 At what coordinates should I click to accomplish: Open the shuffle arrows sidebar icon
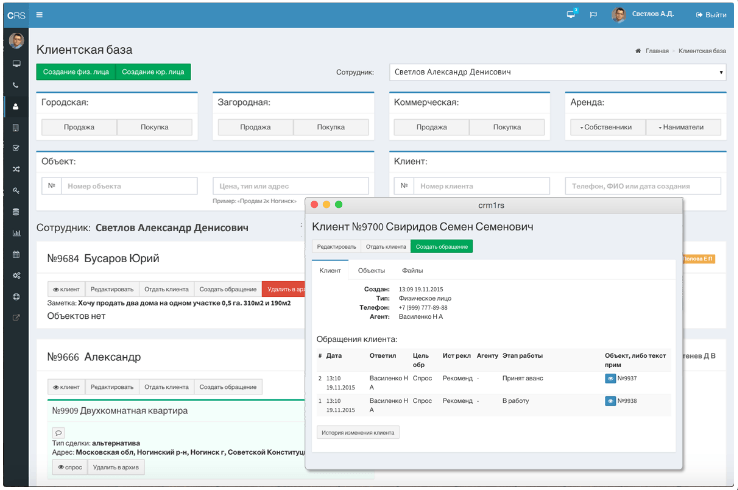[x=16, y=169]
